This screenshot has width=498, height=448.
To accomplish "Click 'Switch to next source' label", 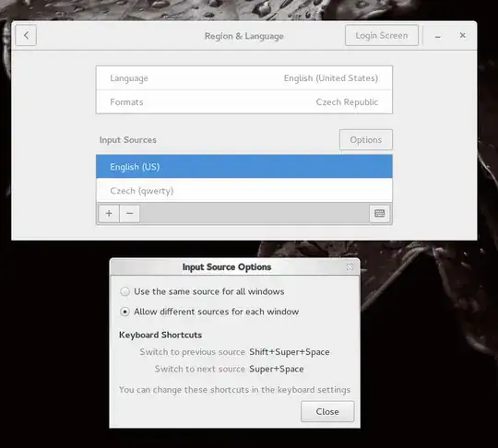I will [200, 369].
